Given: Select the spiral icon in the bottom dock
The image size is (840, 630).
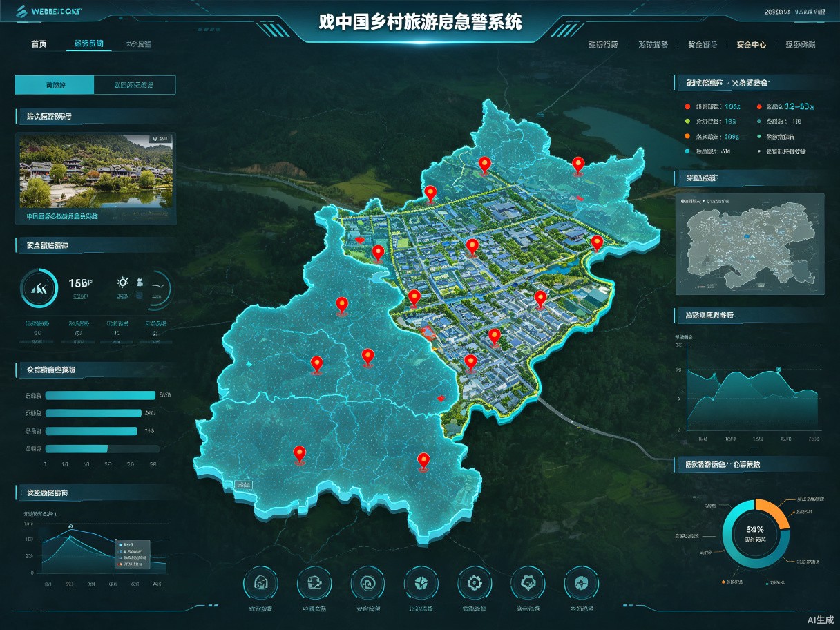Looking at the screenshot, I should pyautogui.click(x=367, y=584).
